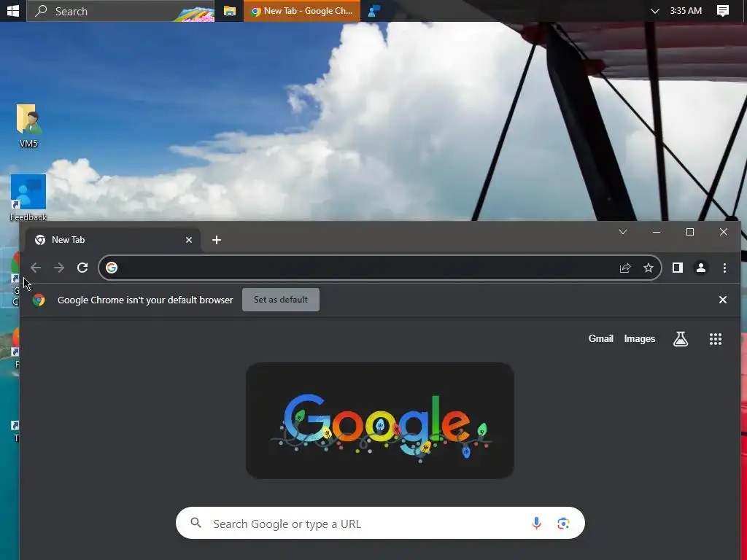Switch to New Tab - Google Chrome taskbar button
Screen dimensions: 747x560
(302, 10)
